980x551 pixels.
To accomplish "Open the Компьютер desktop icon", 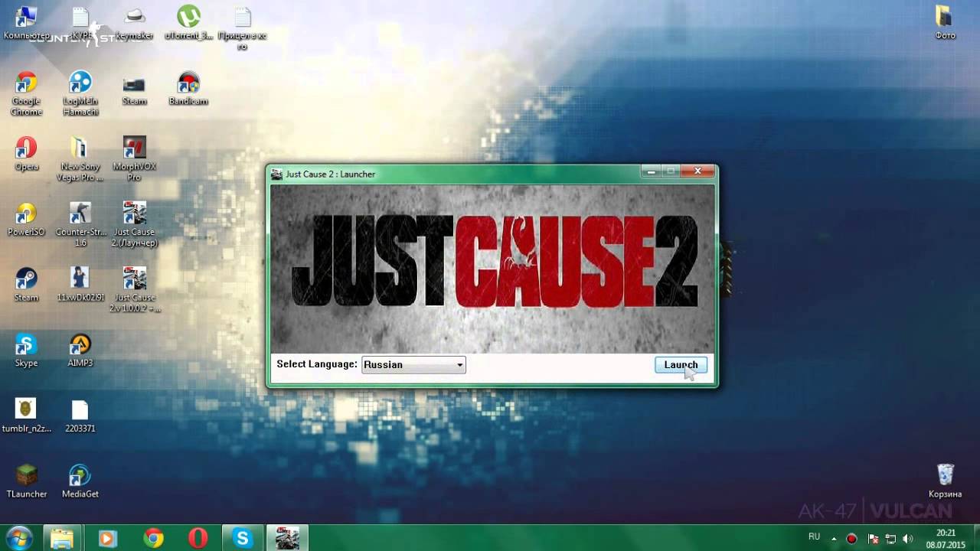I will 26,23.
